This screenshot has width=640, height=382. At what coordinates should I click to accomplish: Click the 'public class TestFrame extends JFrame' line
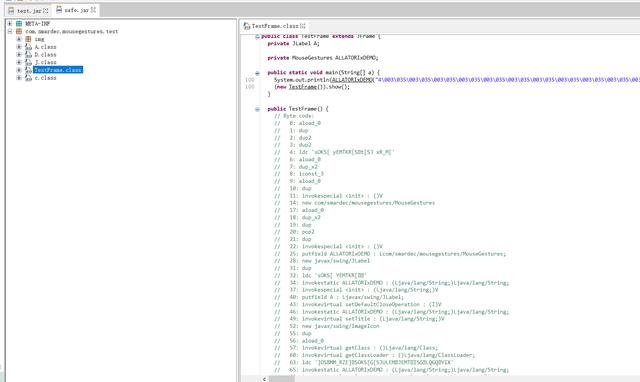(320, 37)
